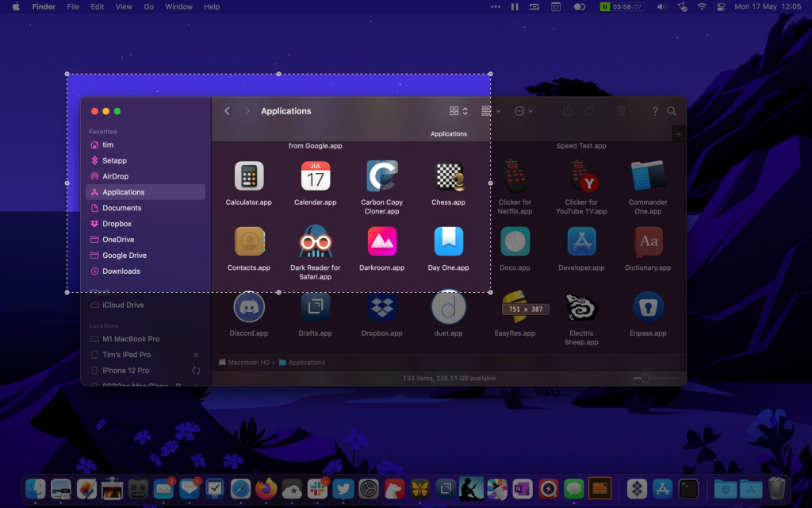Click Macintosh HD in the path bar
Image resolution: width=812 pixels, height=508 pixels.
click(244, 362)
